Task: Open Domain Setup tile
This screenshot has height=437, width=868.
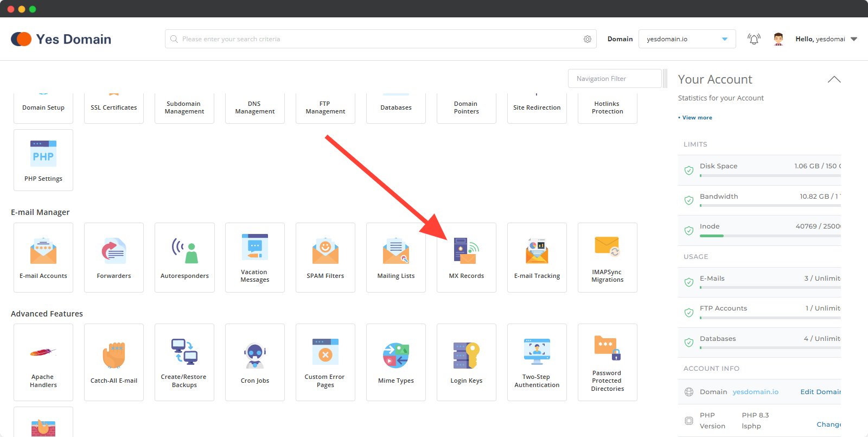Action: [x=43, y=108]
